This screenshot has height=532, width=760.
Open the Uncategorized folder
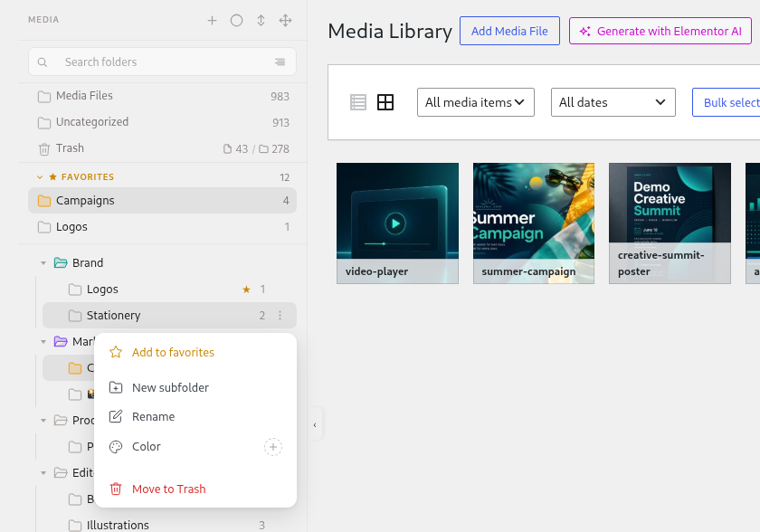point(162,122)
